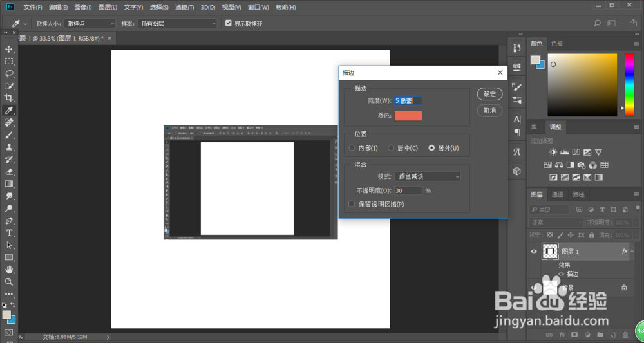
Task: Click the add layer mask button
Action: pyautogui.click(x=574, y=335)
